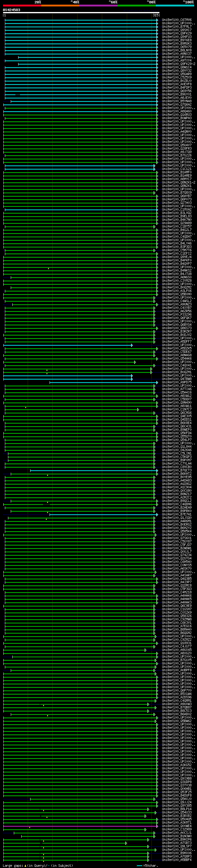
Task: Click the cyan ~100% identity legend bar
Action: point(175,6)
